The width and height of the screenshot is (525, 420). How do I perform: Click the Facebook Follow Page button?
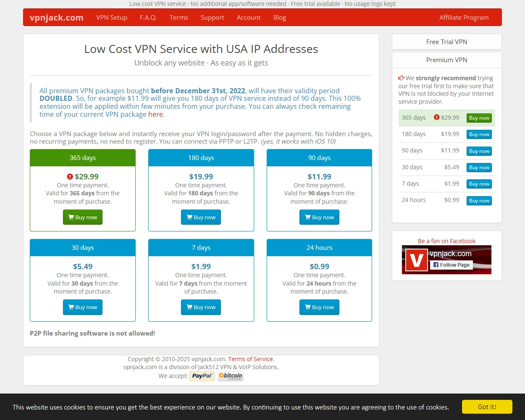click(x=452, y=265)
